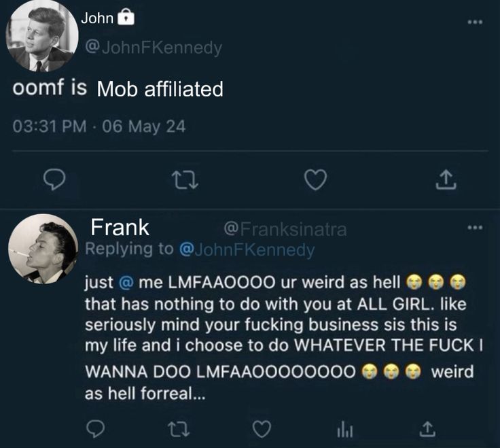Click @JohnFKennedy in the "Replying to" line

[x=246, y=249]
